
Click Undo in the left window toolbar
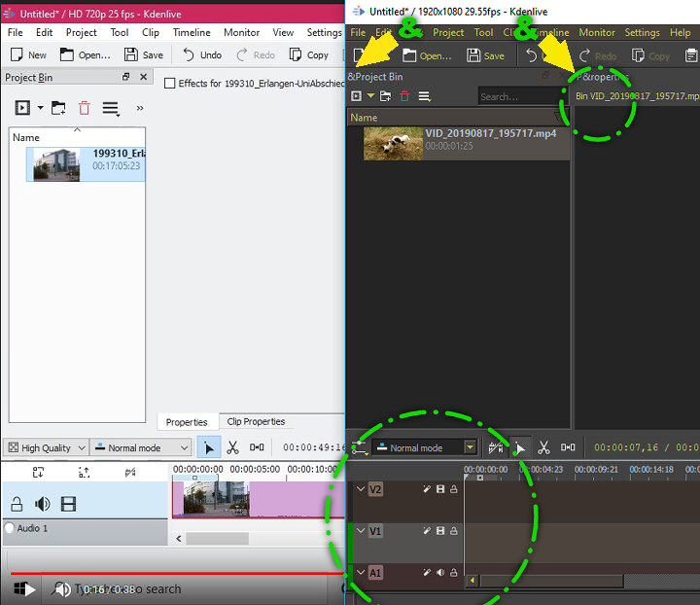tap(202, 54)
